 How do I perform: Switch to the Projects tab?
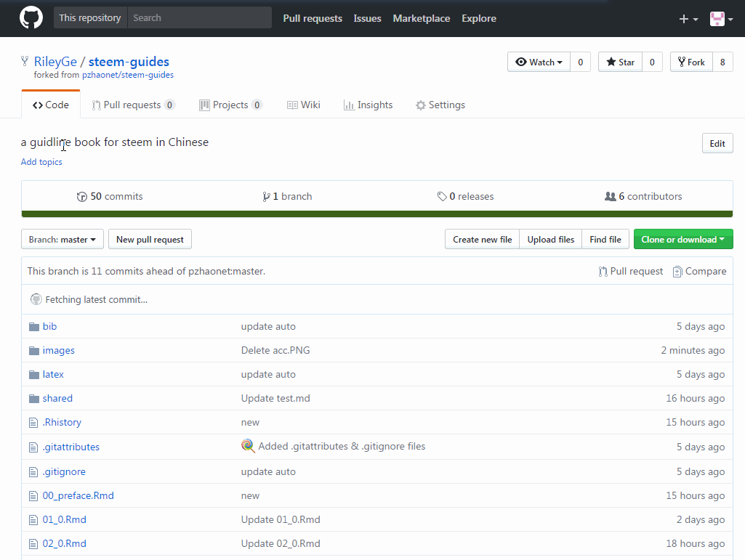231,105
